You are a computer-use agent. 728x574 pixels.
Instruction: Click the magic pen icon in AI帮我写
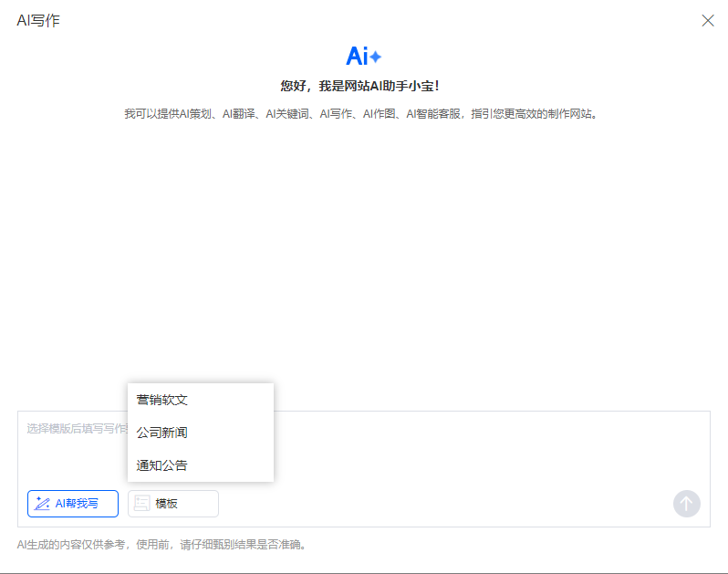pos(42,504)
